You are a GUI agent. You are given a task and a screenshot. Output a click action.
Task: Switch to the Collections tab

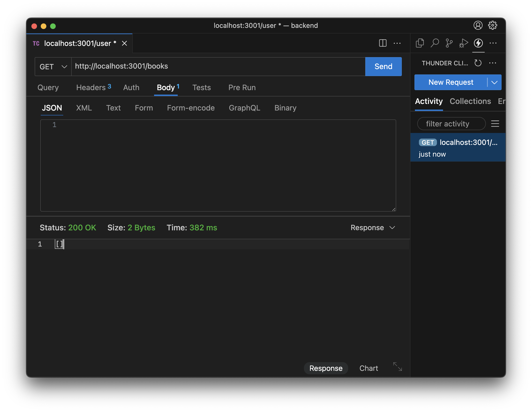470,101
